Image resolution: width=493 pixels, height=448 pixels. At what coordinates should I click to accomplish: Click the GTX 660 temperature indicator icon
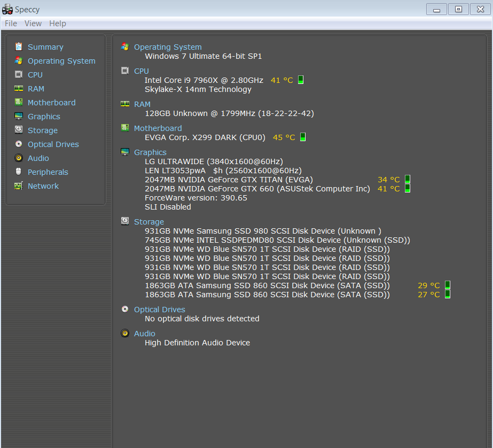tap(408, 188)
